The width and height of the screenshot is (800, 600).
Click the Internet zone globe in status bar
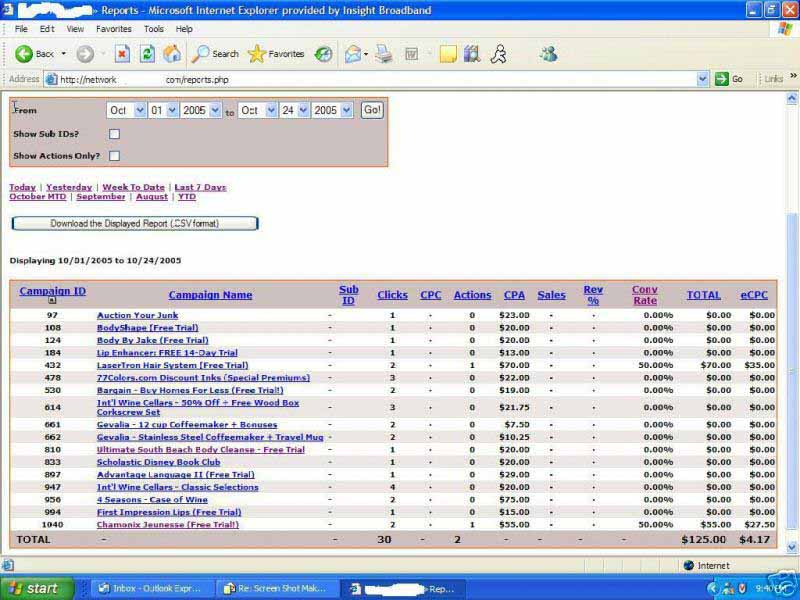click(688, 565)
